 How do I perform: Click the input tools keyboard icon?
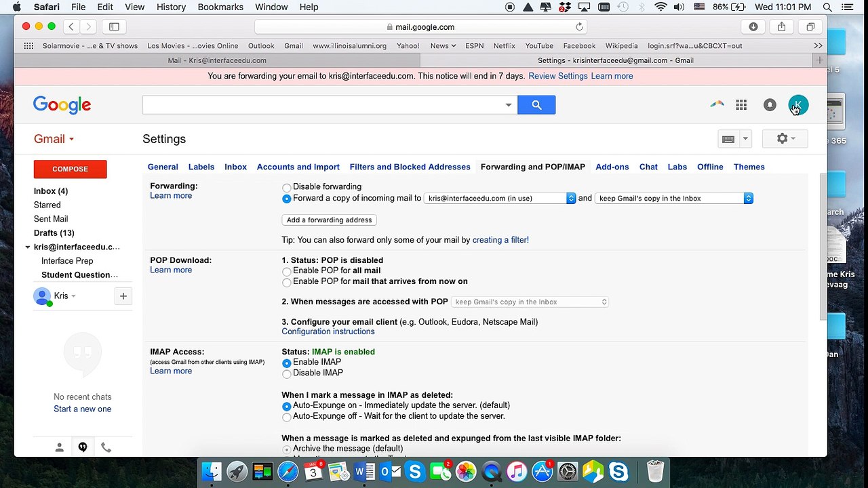(728, 139)
